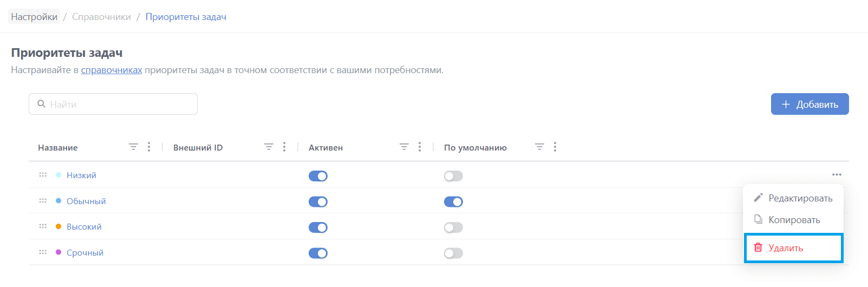
Task: Click orange color dot of Высокий
Action: (x=58, y=226)
